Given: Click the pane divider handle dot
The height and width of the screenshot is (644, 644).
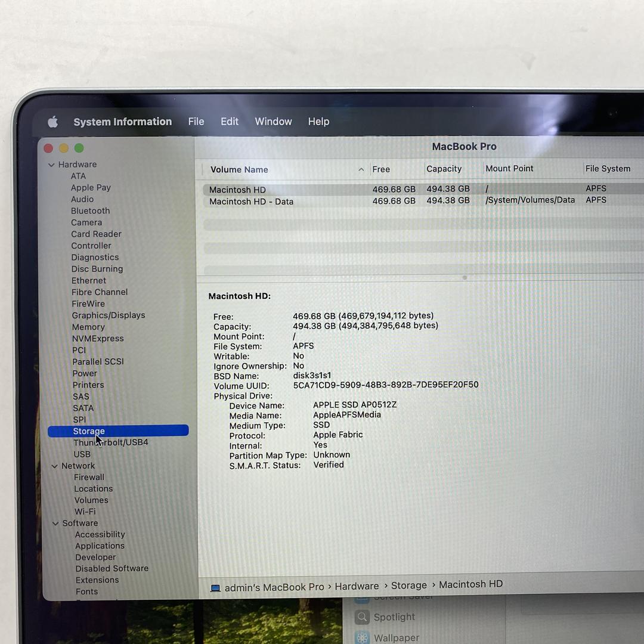Looking at the screenshot, I should [465, 278].
